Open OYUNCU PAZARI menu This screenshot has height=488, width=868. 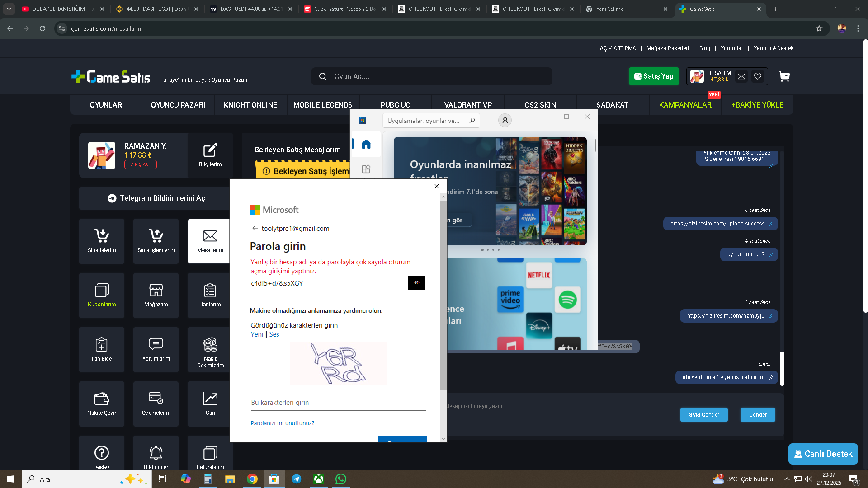click(x=178, y=105)
